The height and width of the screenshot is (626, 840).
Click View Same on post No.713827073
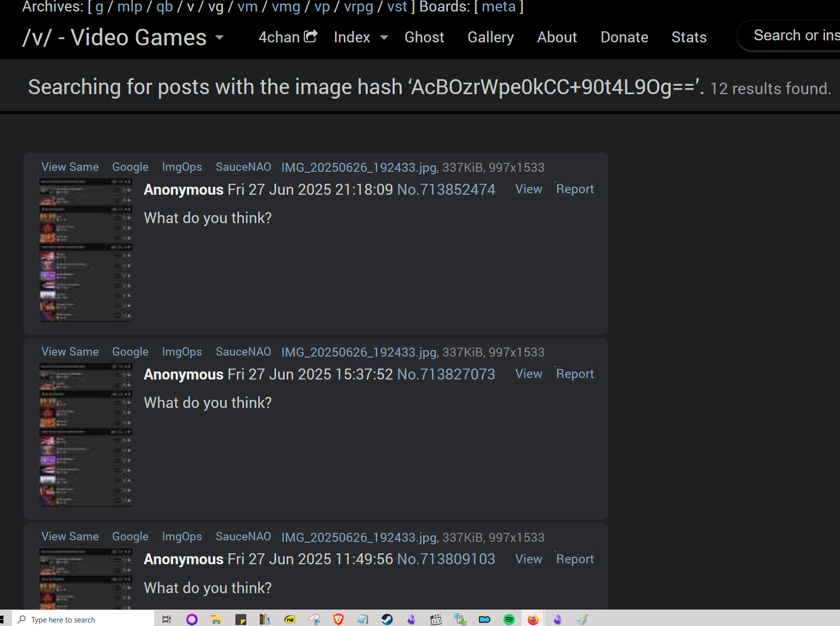[x=70, y=352]
